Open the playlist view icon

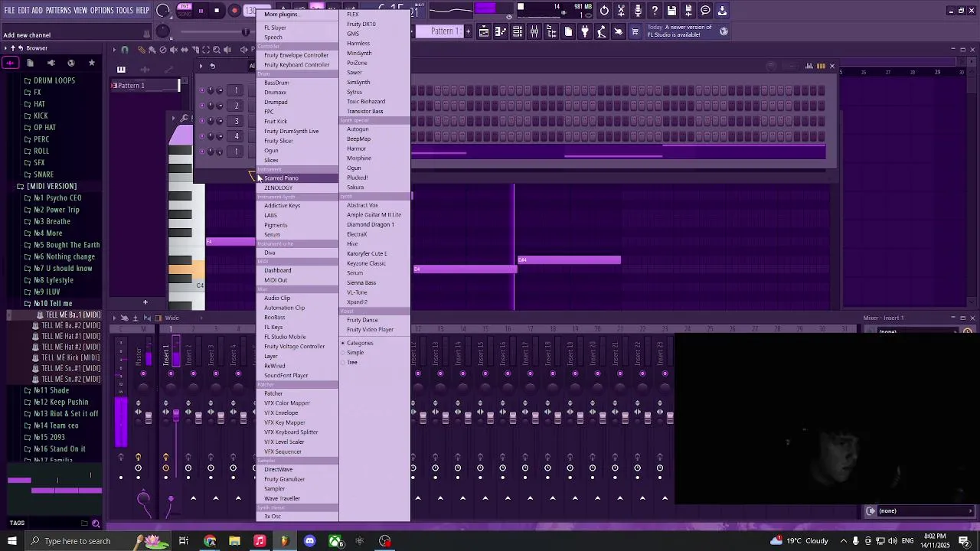click(484, 31)
